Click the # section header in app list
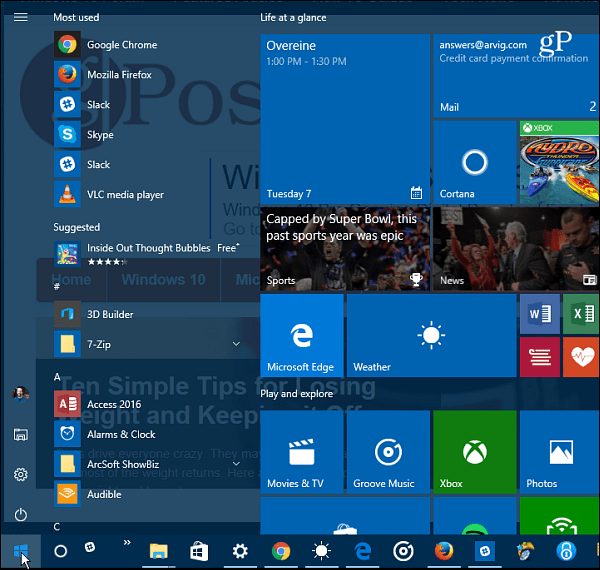The image size is (600, 570). tap(57, 286)
